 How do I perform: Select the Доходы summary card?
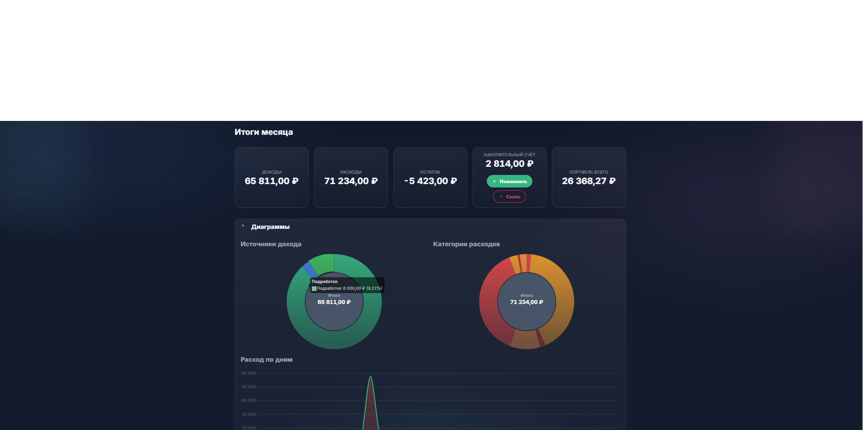[x=272, y=177]
